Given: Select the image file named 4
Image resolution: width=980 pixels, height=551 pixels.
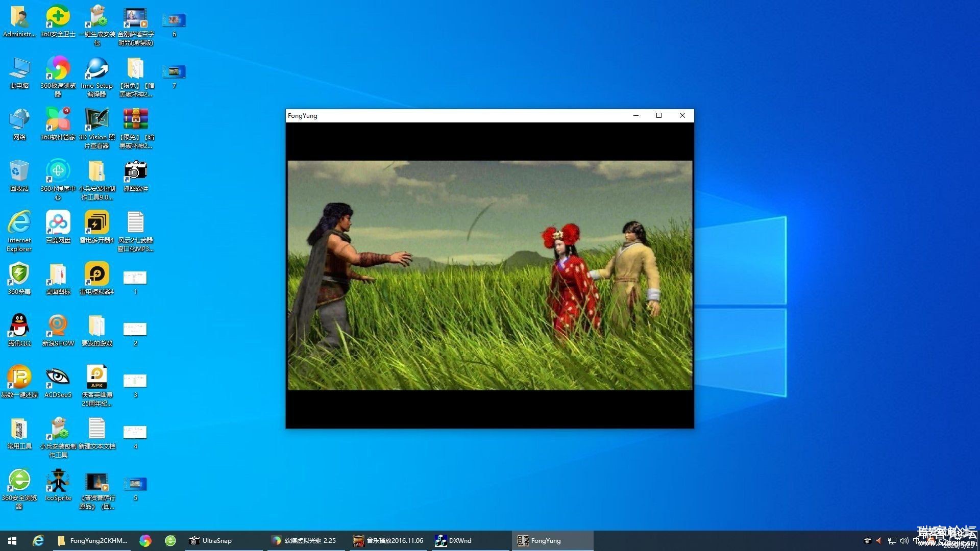Looking at the screenshot, I should click(x=135, y=437).
